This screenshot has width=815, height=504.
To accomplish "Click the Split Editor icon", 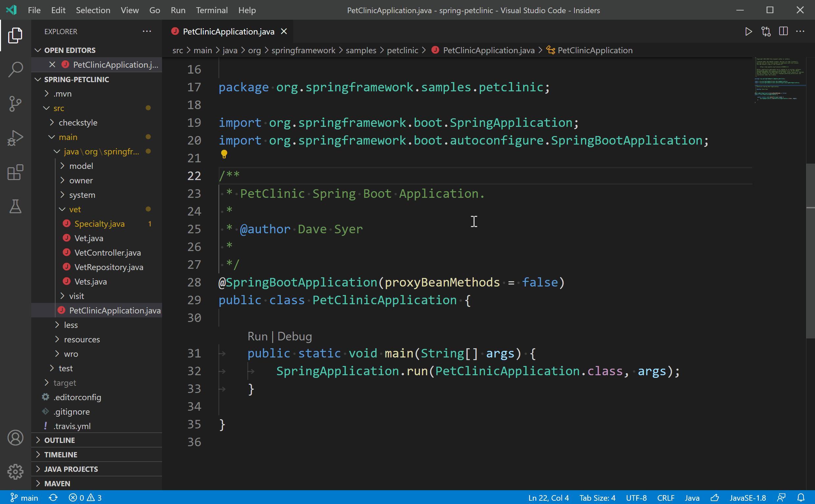I will click(783, 31).
